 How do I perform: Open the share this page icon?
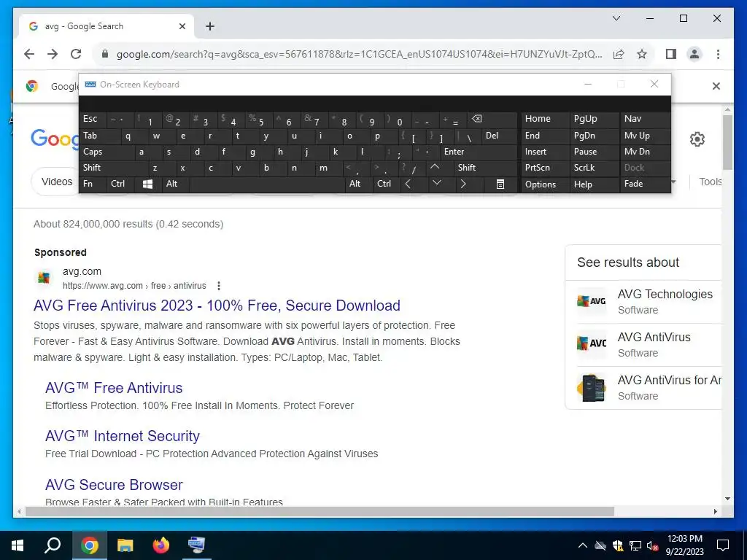(x=619, y=54)
